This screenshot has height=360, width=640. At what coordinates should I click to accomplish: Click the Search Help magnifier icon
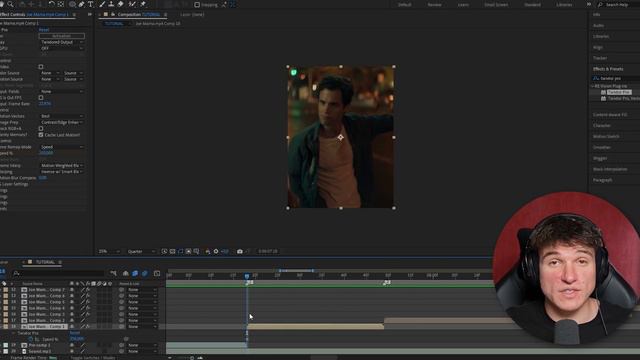pos(600,4)
